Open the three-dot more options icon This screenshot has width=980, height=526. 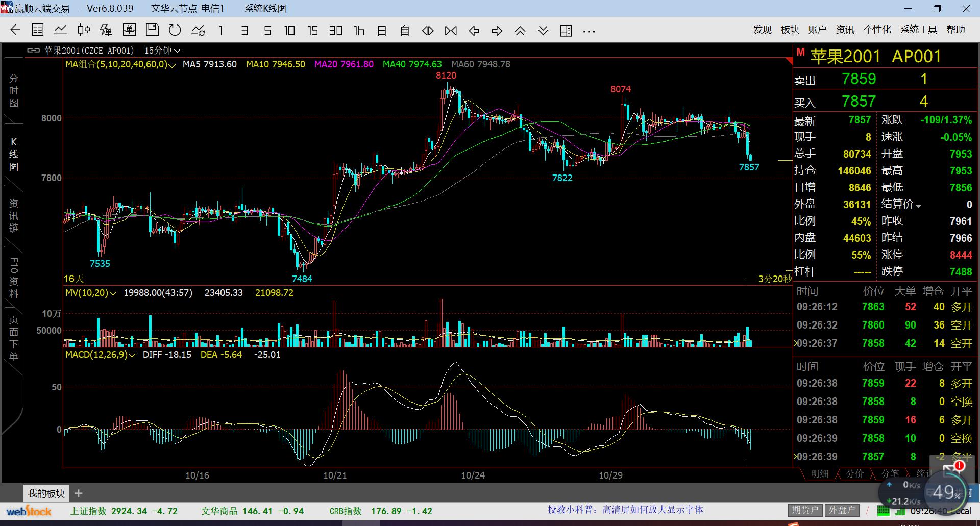point(589,31)
